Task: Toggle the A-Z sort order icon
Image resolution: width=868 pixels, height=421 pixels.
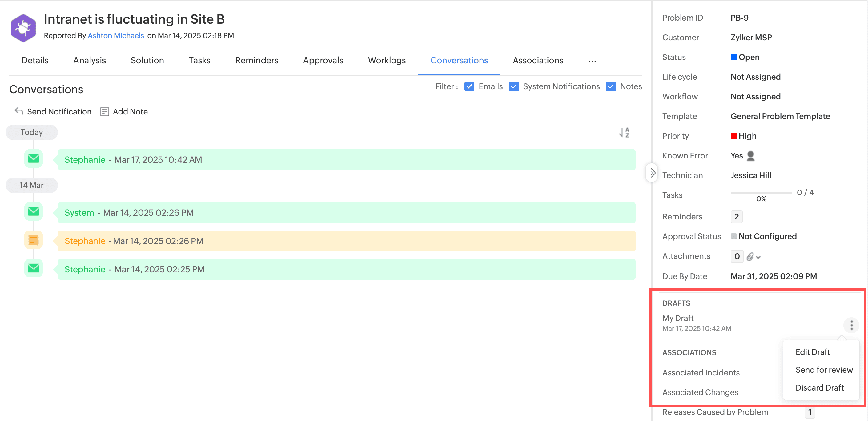Action: coord(624,132)
